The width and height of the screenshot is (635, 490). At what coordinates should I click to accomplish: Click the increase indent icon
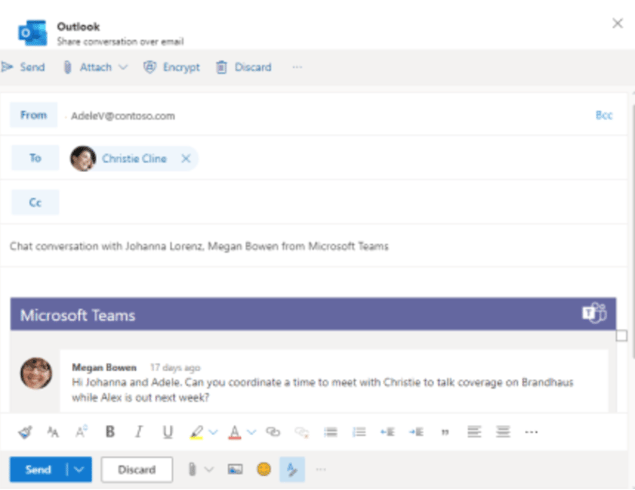(x=416, y=432)
